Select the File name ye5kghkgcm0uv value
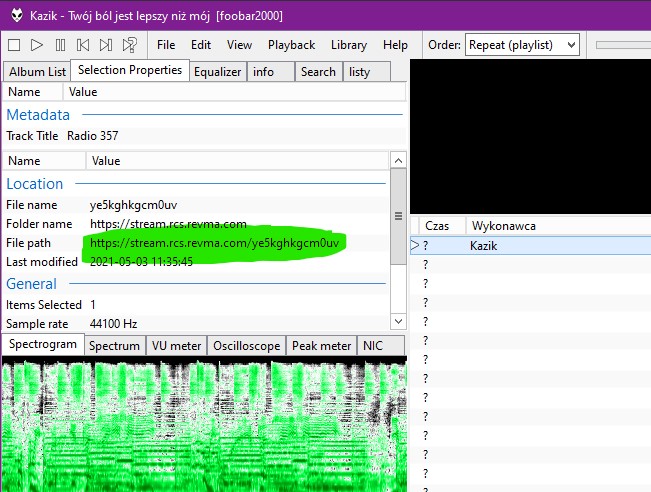 134,205
